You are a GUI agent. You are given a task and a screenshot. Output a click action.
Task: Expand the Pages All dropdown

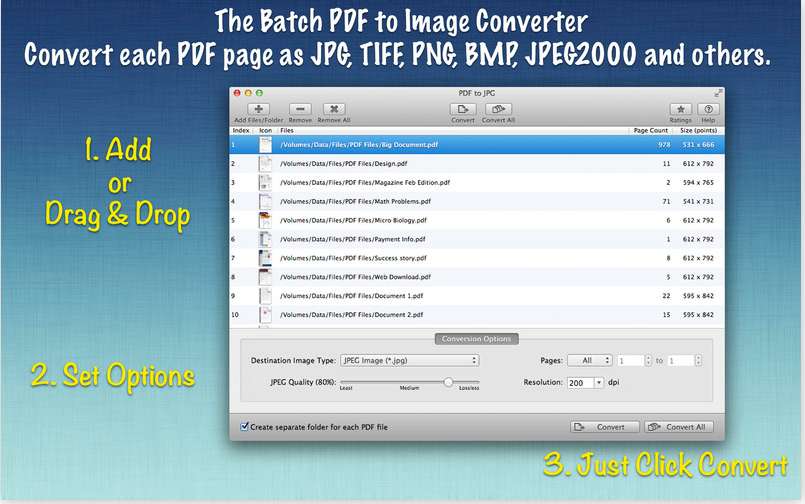589,360
